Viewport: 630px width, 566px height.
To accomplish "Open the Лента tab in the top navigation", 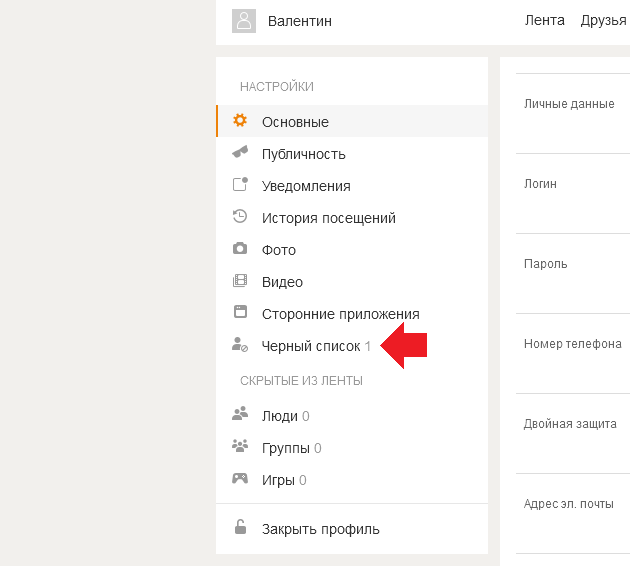I will tap(544, 20).
